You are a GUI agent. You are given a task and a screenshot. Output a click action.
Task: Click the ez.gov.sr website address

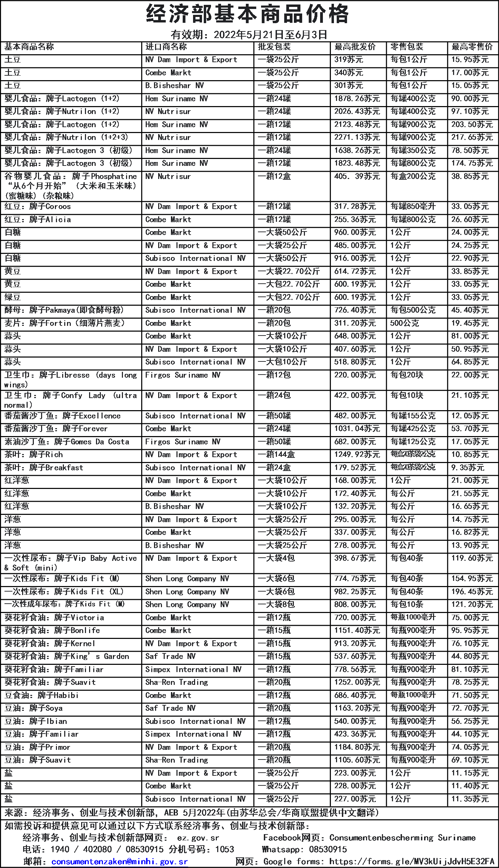(x=198, y=838)
